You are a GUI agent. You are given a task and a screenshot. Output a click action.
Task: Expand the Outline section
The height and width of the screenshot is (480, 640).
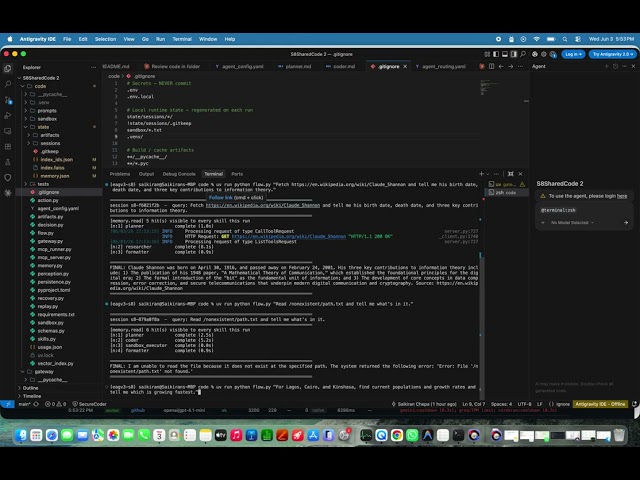coord(30,388)
